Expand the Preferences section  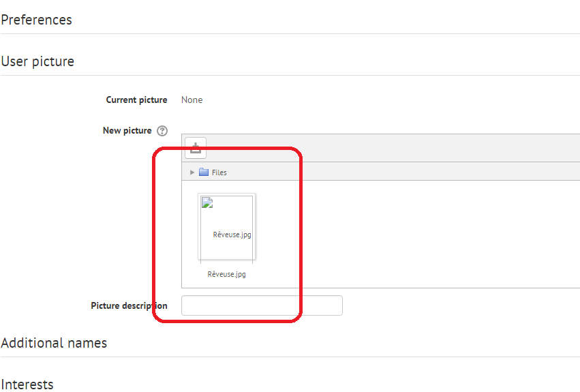36,20
